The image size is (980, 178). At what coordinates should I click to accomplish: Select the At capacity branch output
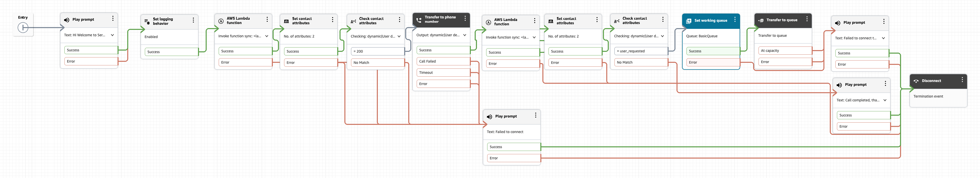click(x=785, y=51)
